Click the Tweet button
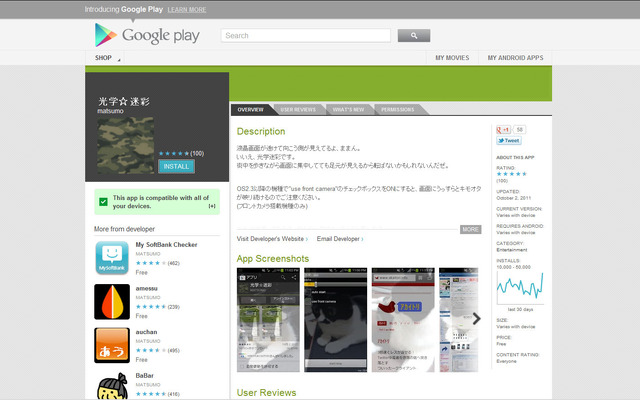 509,140
